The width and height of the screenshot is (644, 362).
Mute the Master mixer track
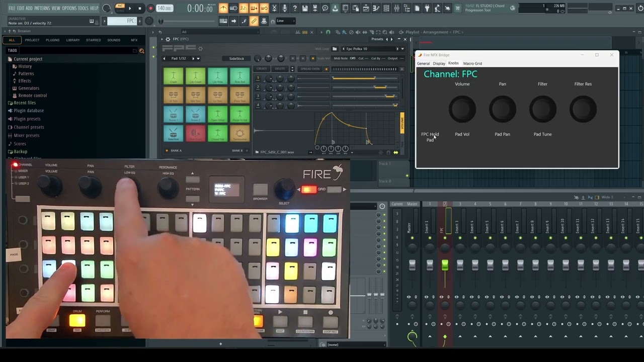412,238
